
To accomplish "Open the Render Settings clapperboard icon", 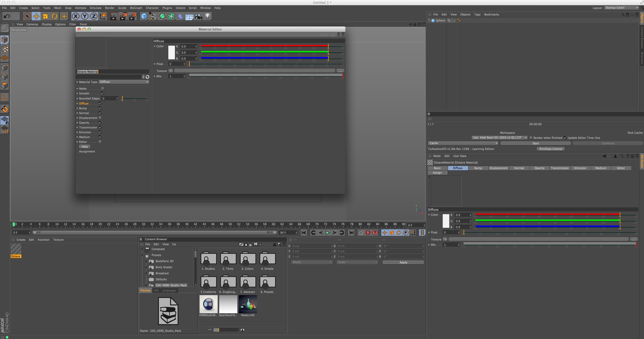I will pyautogui.click(x=132, y=16).
